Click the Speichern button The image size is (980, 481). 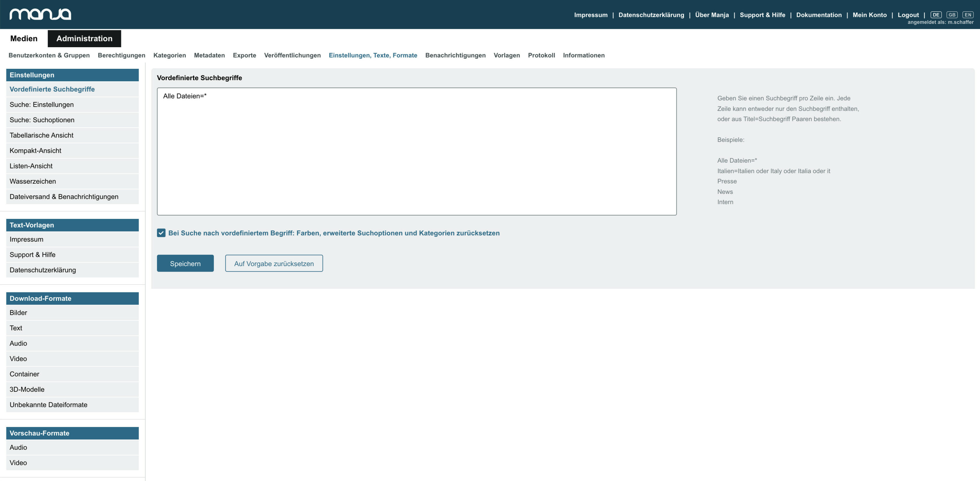pos(185,263)
